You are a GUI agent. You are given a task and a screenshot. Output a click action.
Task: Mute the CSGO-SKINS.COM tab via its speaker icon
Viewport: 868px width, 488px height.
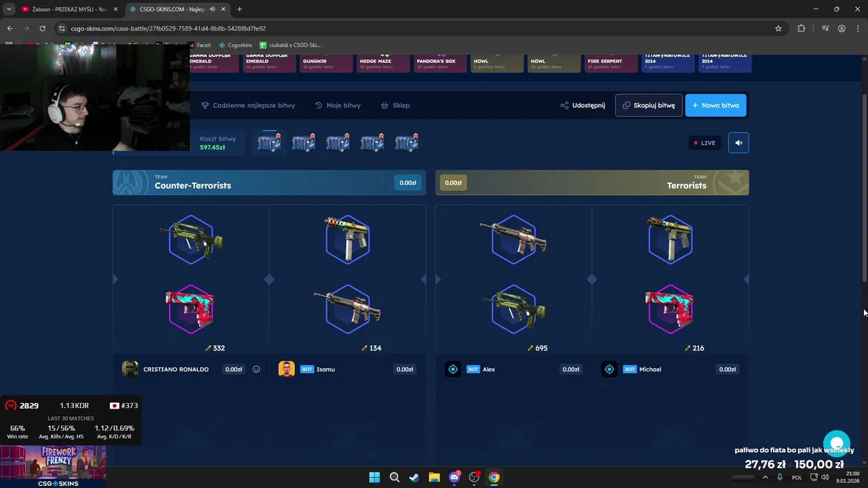tap(213, 9)
